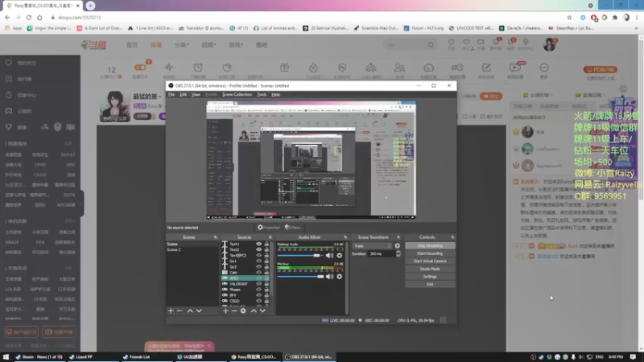The height and width of the screenshot is (362, 644).
Task: Open Mic/Aux settings gear
Action: (x=339, y=277)
